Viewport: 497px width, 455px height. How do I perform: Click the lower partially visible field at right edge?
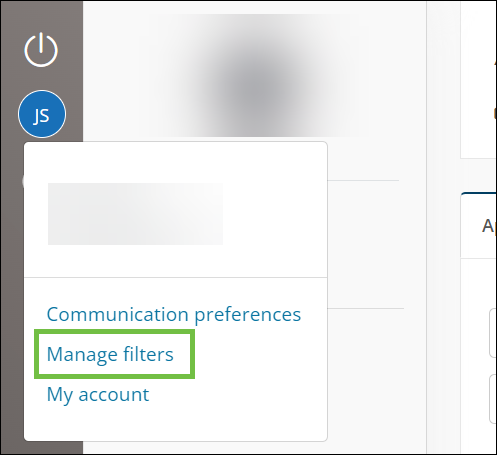point(493,399)
